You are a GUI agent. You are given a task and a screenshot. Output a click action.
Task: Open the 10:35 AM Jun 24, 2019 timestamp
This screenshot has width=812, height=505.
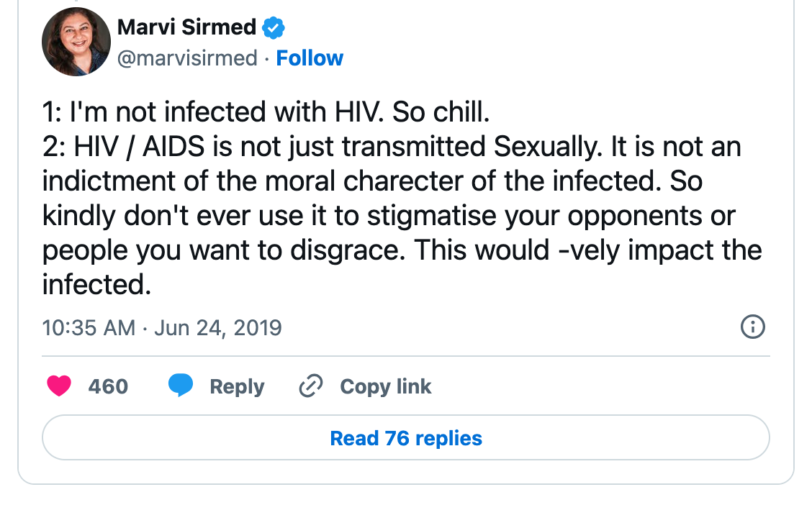tap(162, 328)
